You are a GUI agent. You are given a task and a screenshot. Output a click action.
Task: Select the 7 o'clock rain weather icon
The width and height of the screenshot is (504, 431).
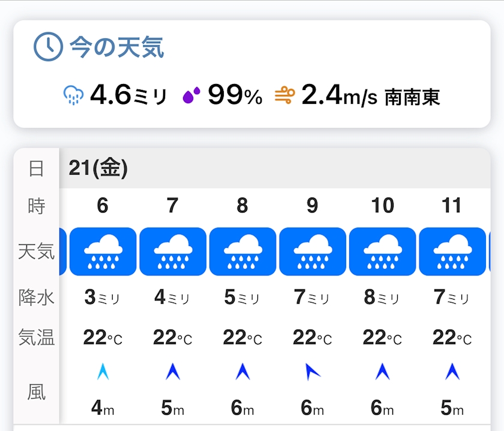click(x=173, y=252)
